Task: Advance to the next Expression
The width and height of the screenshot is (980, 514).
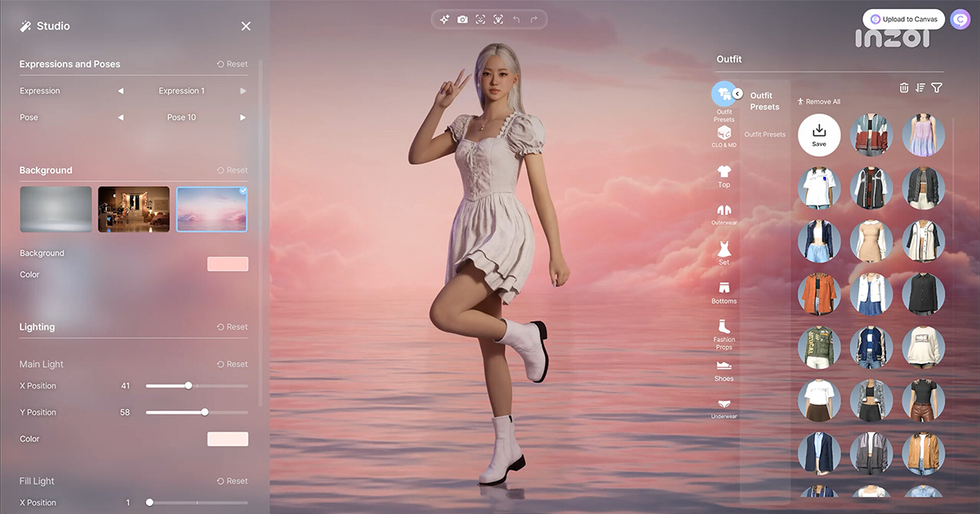Action: tap(243, 91)
